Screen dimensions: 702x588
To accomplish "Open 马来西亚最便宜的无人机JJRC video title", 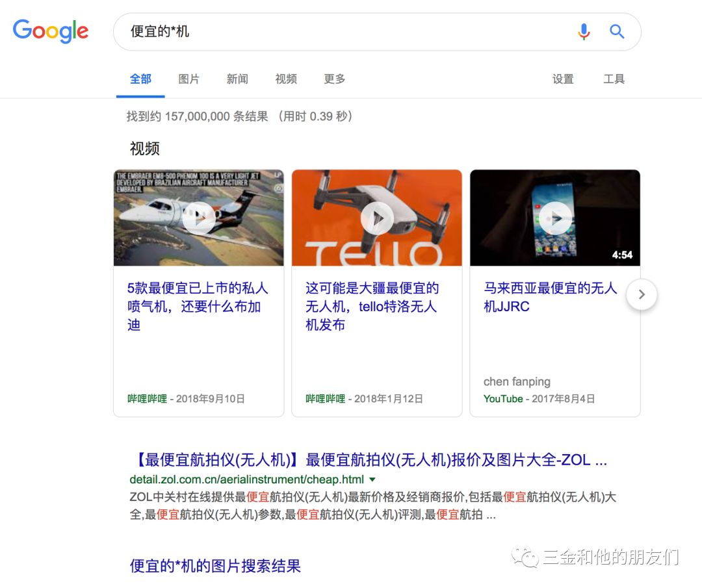I will pos(551,297).
